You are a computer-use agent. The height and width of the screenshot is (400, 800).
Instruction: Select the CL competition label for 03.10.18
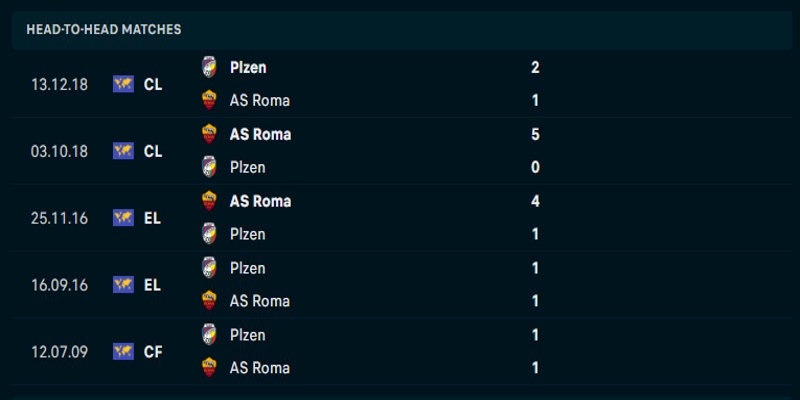coord(153,151)
